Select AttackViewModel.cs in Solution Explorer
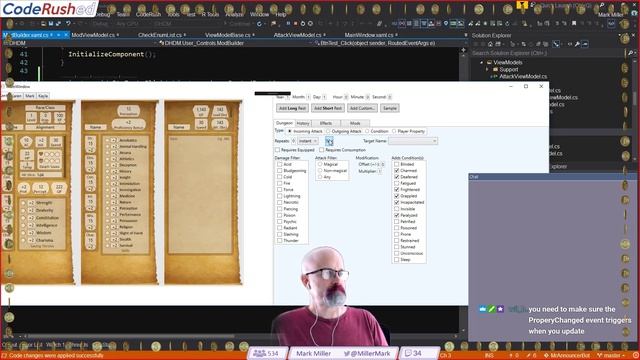Image resolution: width=640 pixels, height=360 pixels. tap(523, 76)
